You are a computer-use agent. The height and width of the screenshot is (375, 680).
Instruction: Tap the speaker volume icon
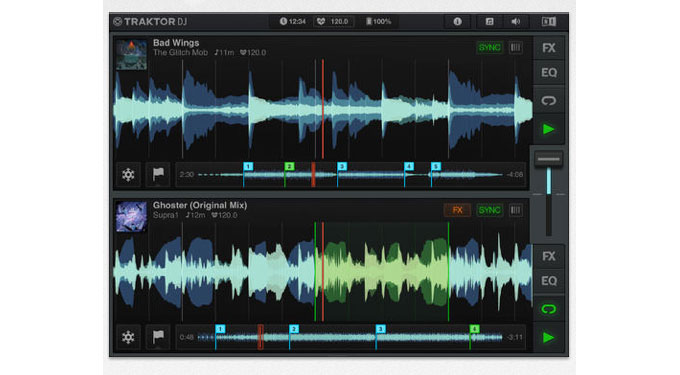coord(515,22)
